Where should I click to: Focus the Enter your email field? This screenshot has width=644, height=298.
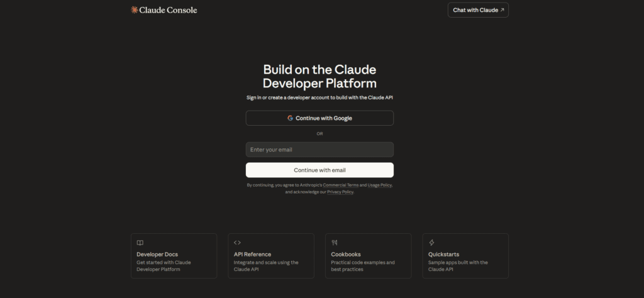tap(319, 150)
